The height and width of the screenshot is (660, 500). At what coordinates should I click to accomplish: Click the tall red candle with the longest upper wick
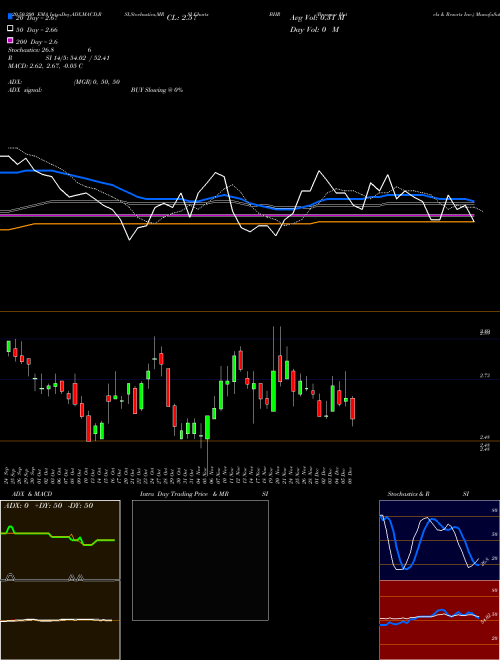[x=280, y=369]
